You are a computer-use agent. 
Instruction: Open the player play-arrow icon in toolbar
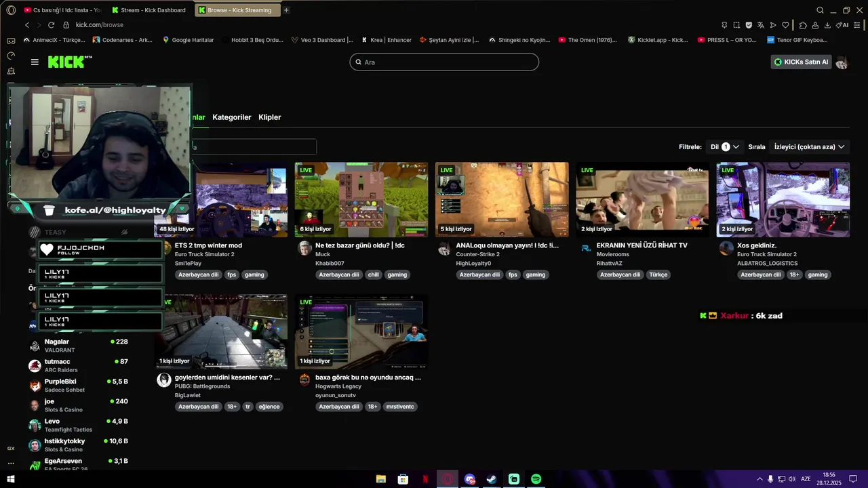[773, 25]
